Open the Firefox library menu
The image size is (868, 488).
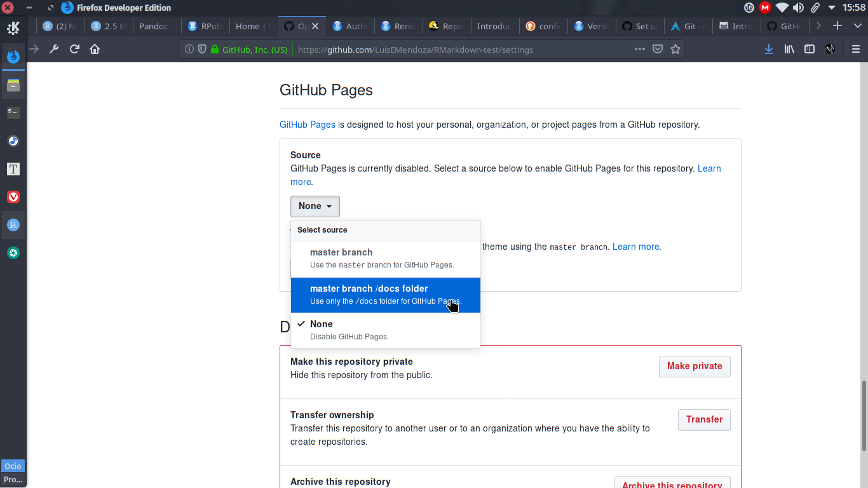click(789, 49)
